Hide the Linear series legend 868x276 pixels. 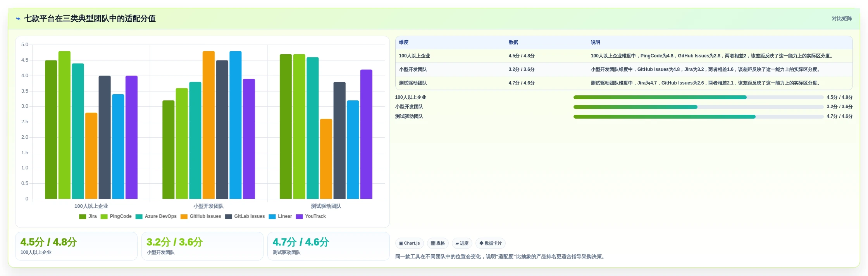pyautogui.click(x=281, y=217)
